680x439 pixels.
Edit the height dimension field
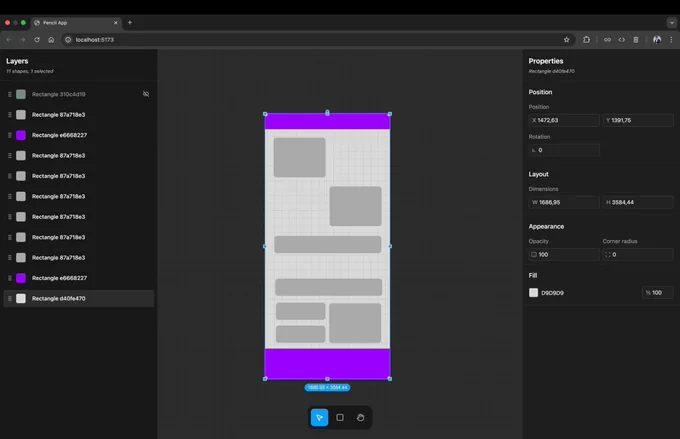(638, 202)
